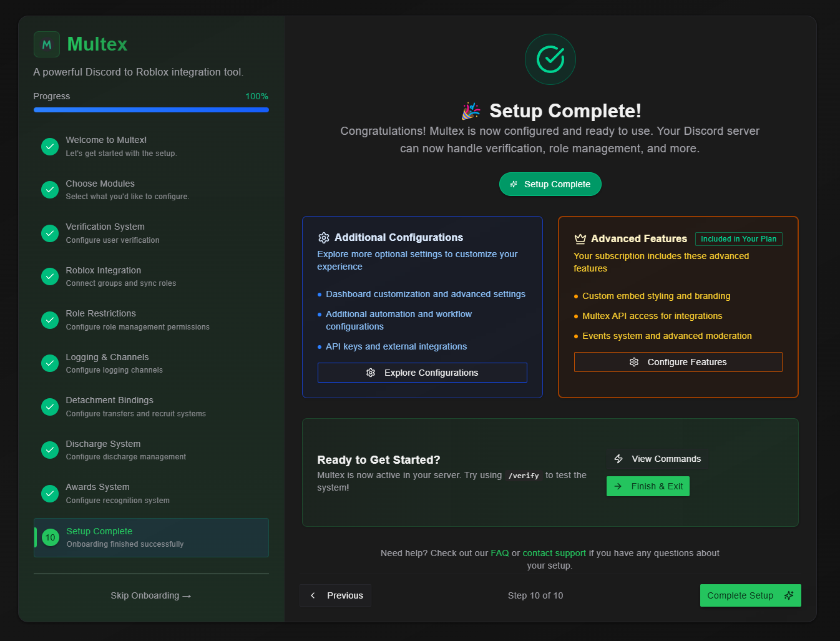The width and height of the screenshot is (840, 641).
Task: Select the Roblox Integration step
Action: (x=151, y=276)
